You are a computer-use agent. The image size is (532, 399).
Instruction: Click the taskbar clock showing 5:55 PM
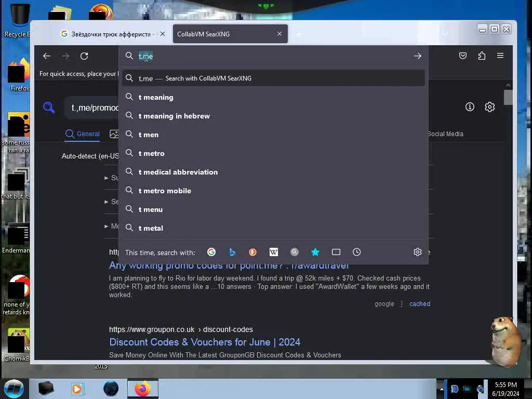point(506,389)
